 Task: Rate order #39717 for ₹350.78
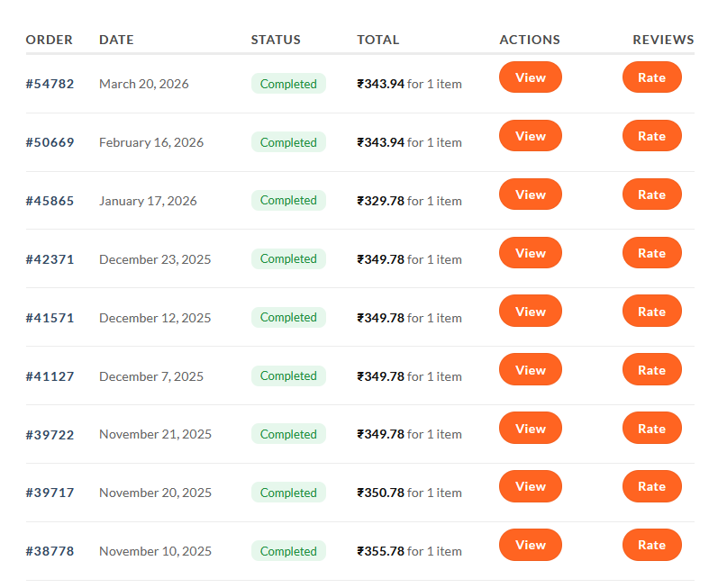click(651, 486)
